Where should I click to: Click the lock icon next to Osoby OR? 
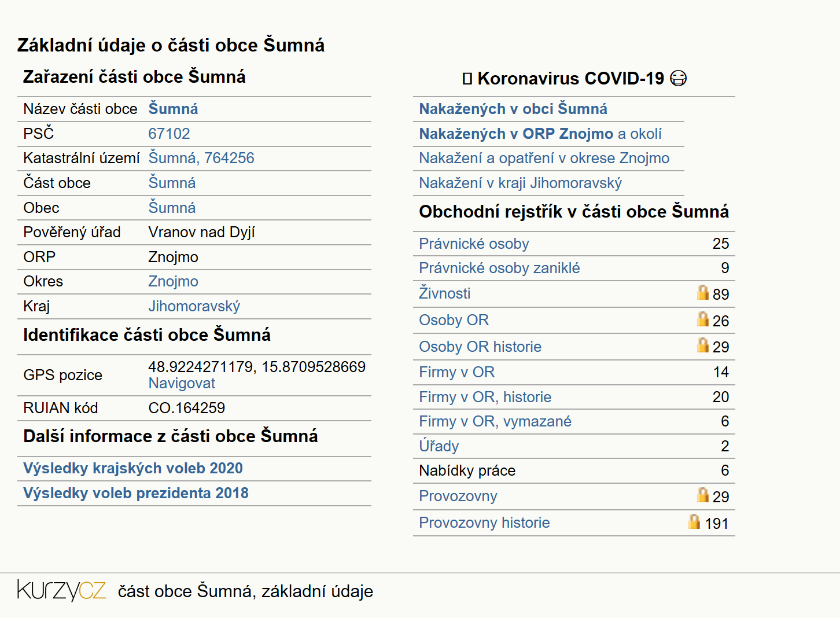tap(703, 319)
